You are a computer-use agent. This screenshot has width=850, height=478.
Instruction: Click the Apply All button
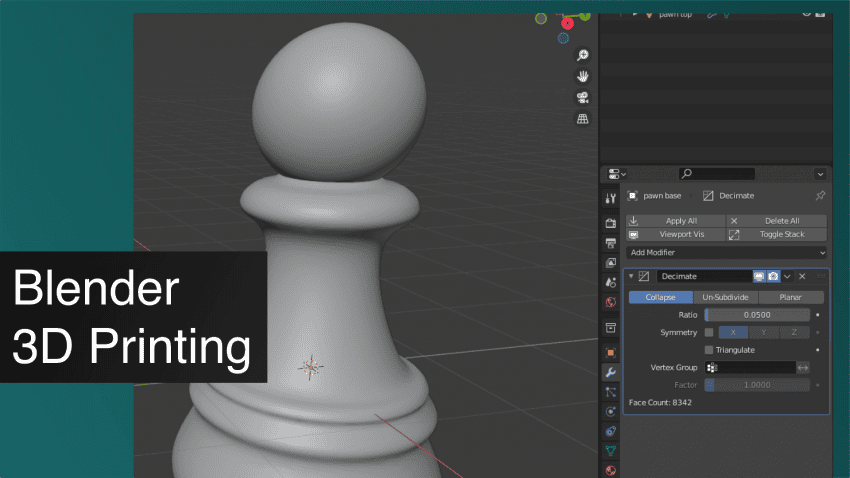pyautogui.click(x=675, y=221)
